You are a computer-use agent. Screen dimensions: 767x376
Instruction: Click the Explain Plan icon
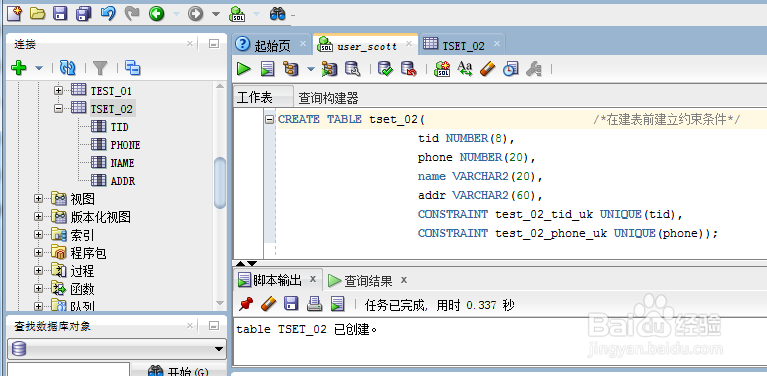coord(291,69)
